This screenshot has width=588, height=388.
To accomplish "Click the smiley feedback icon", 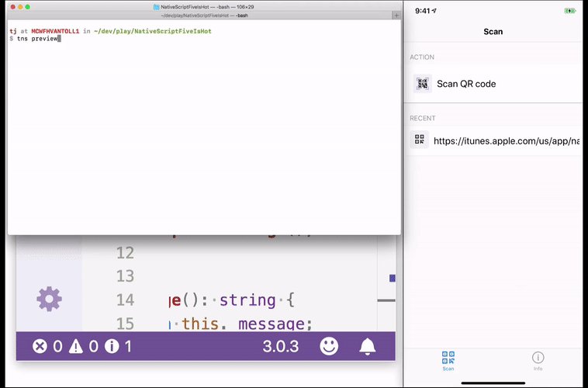I will coord(329,346).
